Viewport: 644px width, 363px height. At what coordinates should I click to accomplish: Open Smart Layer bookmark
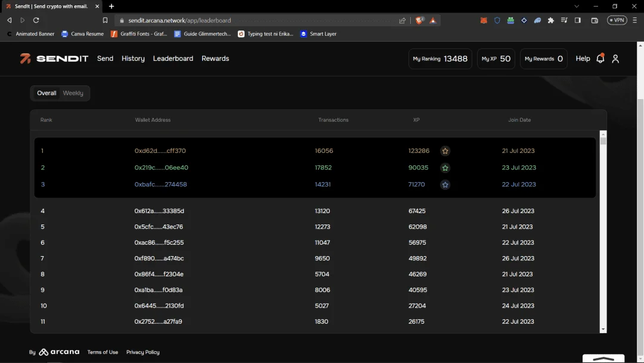click(x=318, y=33)
